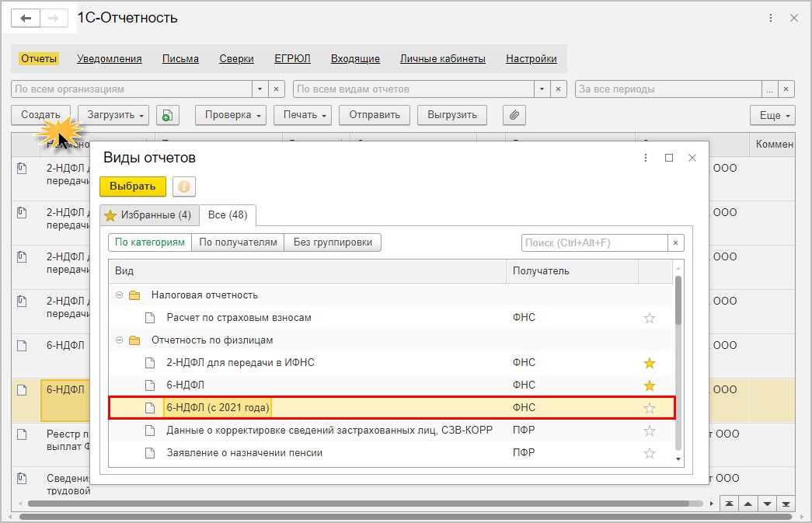Click the Отчетность по физлицам folder icon
This screenshot has height=523, width=812.
134,340
